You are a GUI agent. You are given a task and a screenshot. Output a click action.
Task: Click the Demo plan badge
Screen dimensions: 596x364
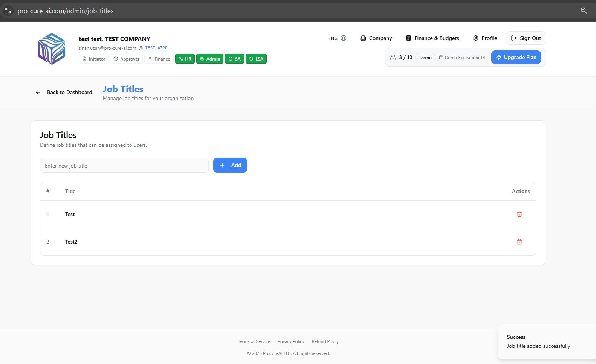(x=425, y=57)
